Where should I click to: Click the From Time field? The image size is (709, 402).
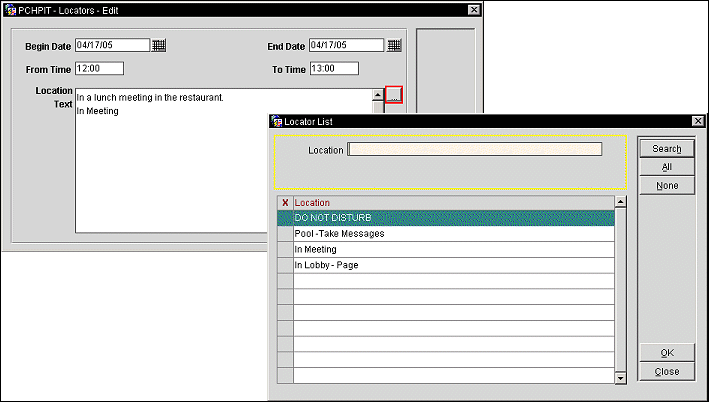point(99,69)
